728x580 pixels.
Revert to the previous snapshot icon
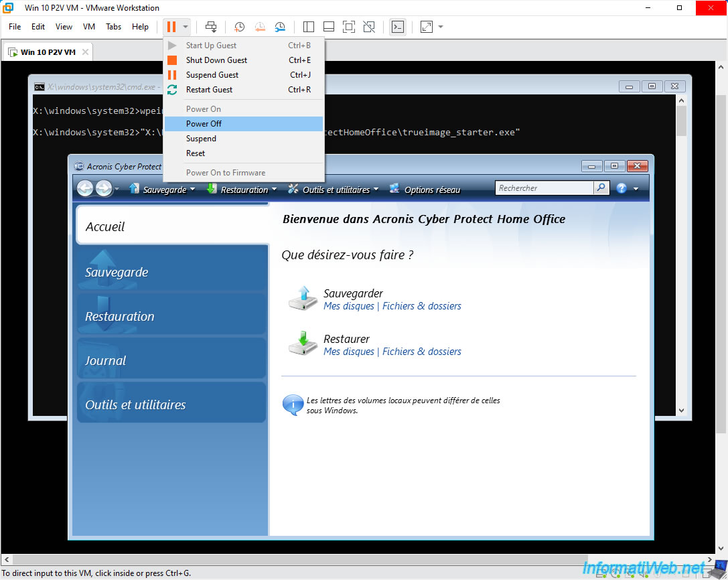pos(260,27)
